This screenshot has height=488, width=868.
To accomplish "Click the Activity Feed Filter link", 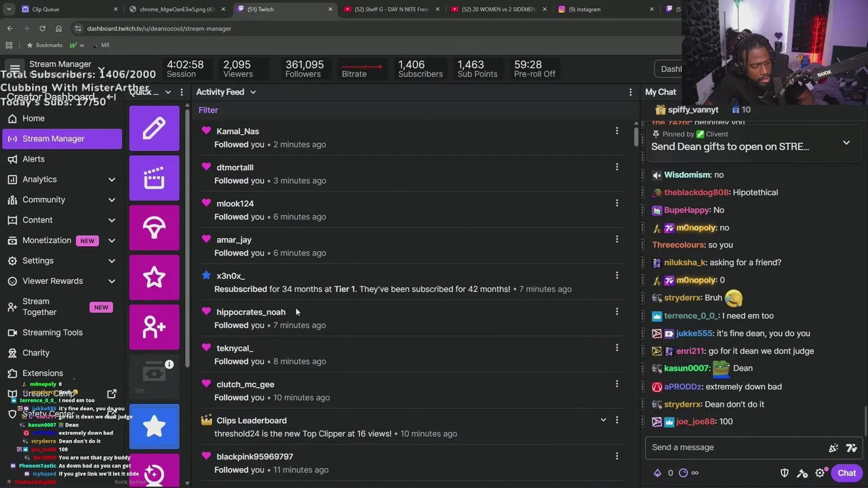I will coord(208,110).
